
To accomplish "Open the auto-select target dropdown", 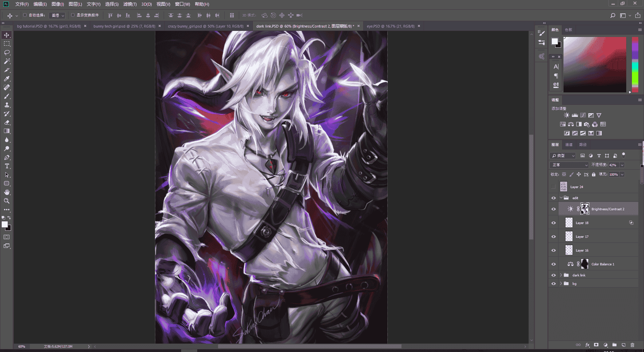I will pos(57,15).
